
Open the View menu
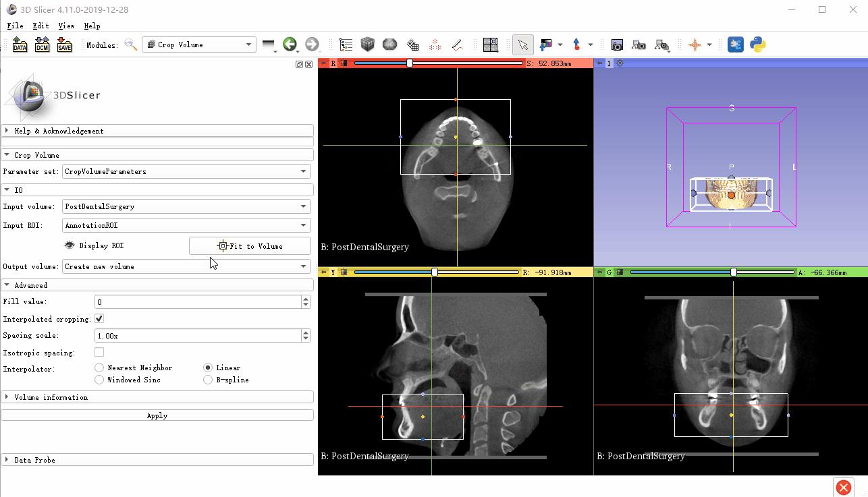66,26
